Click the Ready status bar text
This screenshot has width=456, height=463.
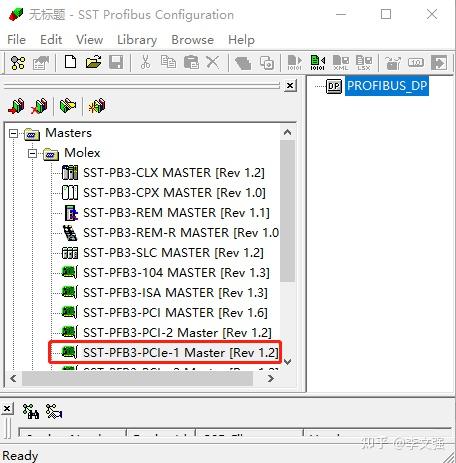click(x=20, y=456)
